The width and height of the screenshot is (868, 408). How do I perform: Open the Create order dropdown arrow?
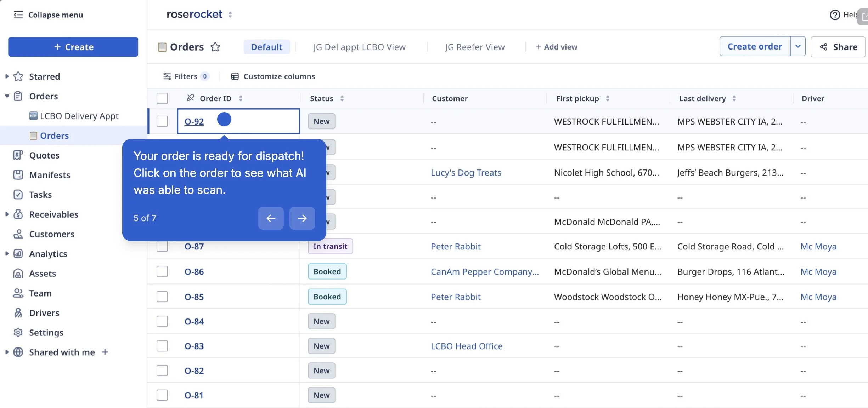tap(798, 46)
